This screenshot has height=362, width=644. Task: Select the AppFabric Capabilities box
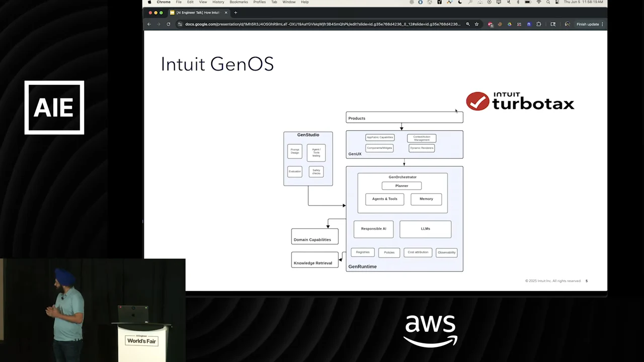(380, 137)
